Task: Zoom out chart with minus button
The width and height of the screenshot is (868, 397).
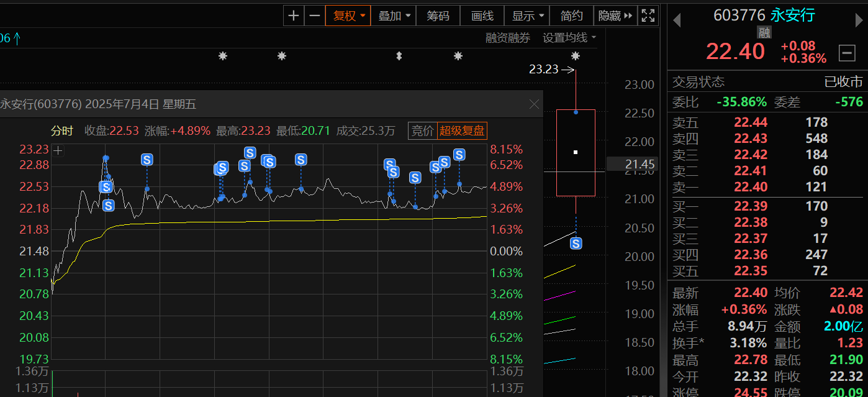Action: [x=315, y=16]
